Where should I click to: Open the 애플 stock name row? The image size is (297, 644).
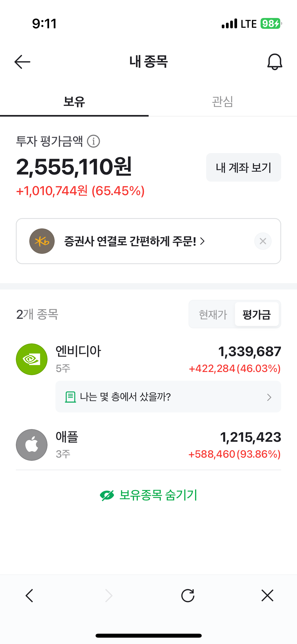tap(67, 437)
